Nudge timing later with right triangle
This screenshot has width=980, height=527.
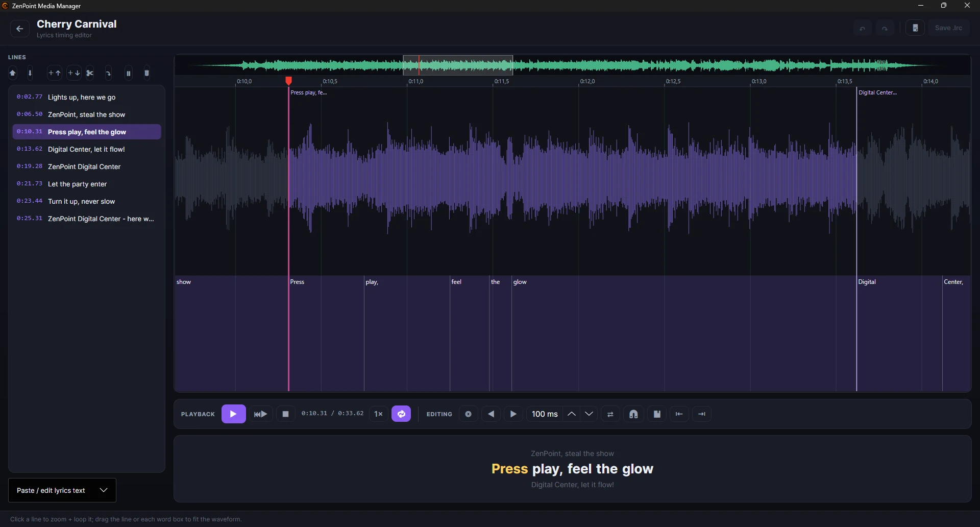click(513, 414)
